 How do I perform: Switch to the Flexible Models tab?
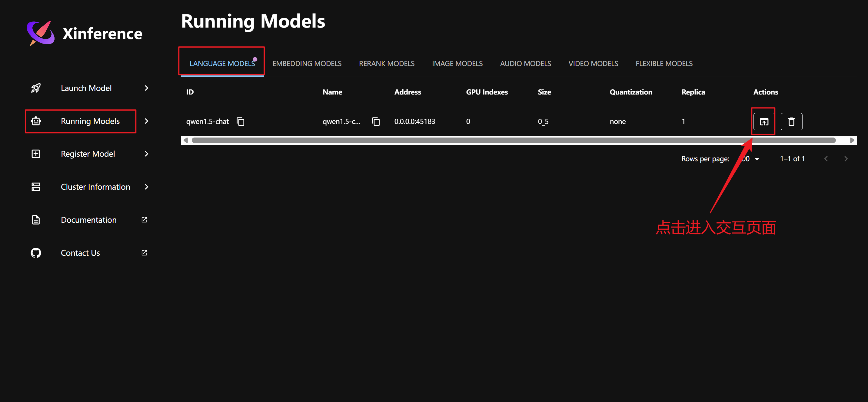pyautogui.click(x=664, y=63)
